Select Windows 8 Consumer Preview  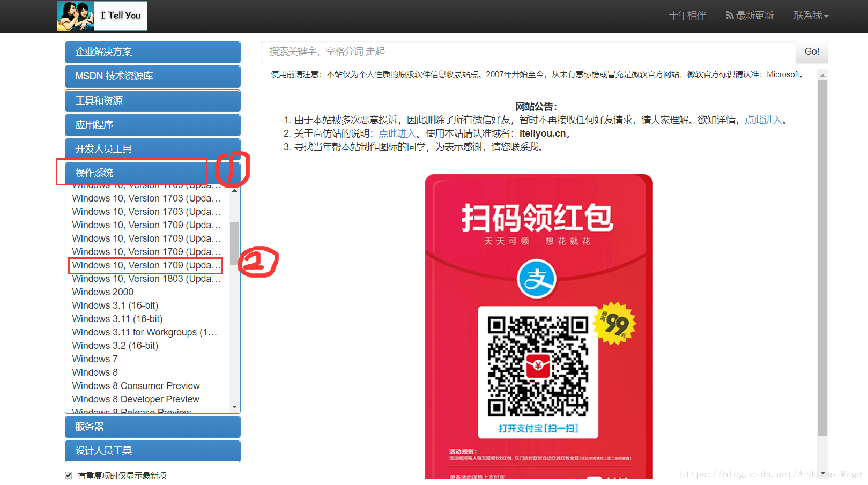[x=136, y=386]
